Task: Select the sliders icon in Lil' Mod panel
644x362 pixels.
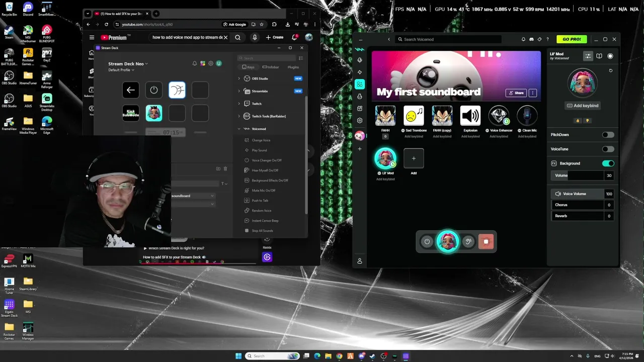Action: 588,56
